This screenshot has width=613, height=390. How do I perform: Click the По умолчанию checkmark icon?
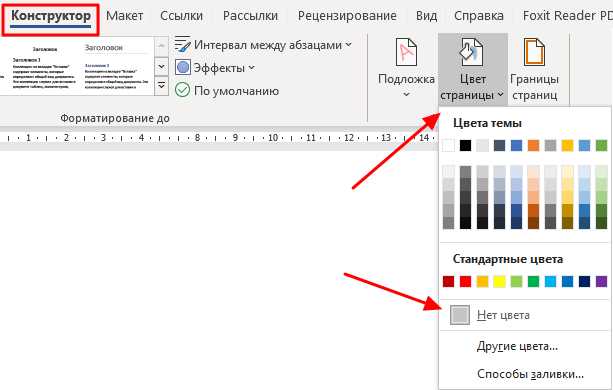[x=183, y=90]
